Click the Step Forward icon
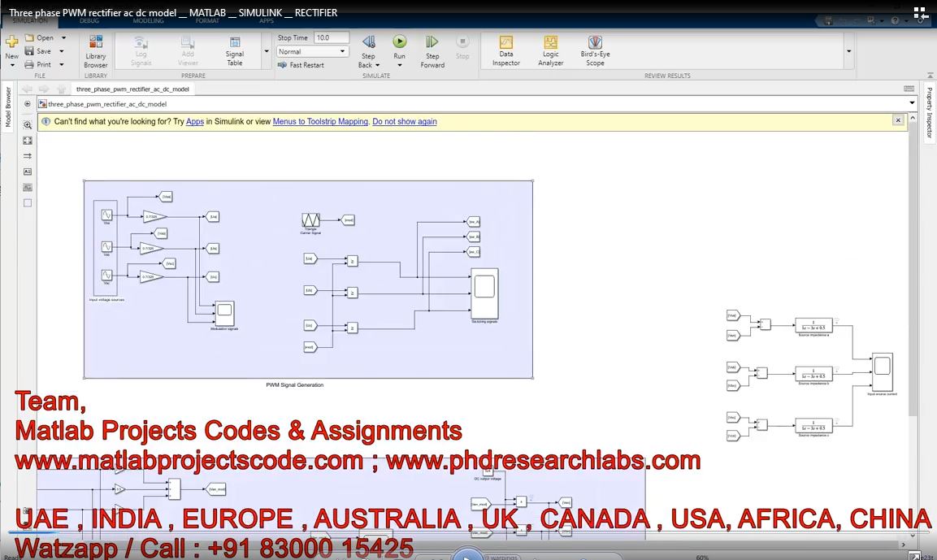Viewport: 937px width, 560px height. coord(432,41)
